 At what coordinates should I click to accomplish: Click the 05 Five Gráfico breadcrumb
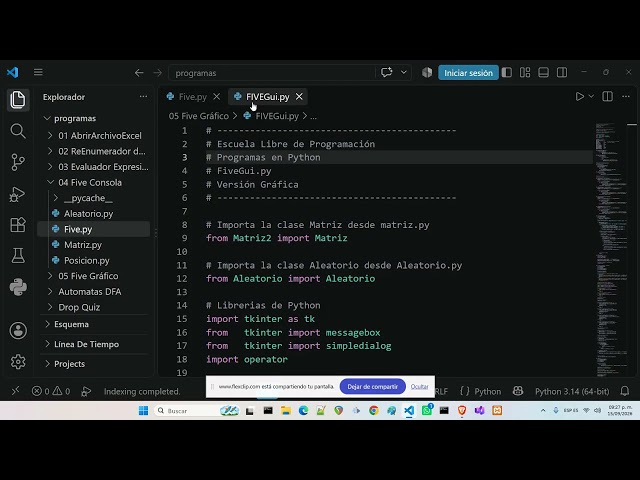point(199,116)
